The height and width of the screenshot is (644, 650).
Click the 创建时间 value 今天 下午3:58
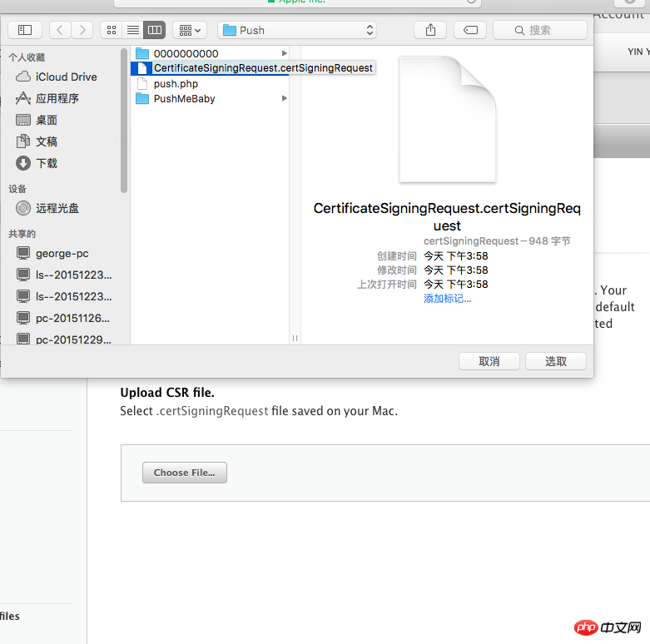[455, 255]
